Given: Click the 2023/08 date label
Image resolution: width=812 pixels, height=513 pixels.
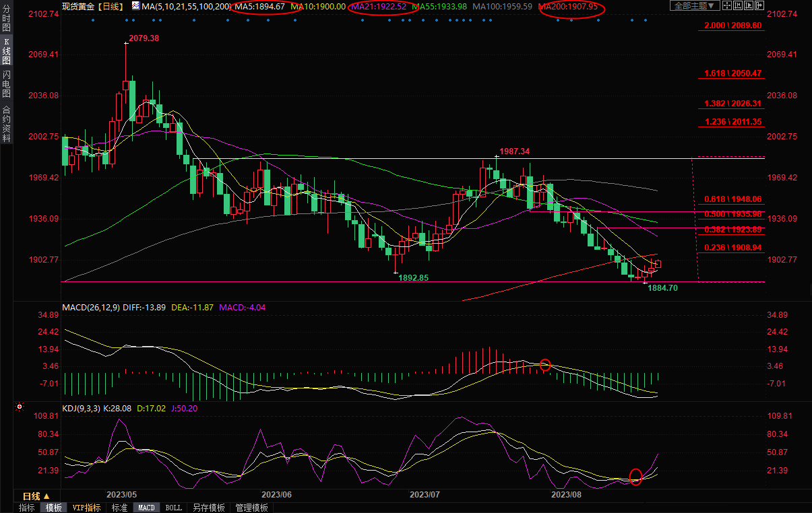Looking at the screenshot, I should tap(566, 494).
